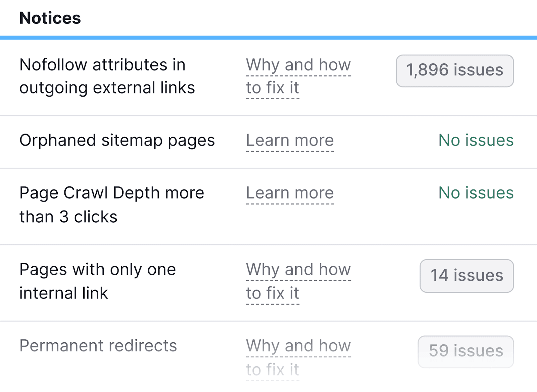Open "Why and how to fix it" for Nofollow attributes
This screenshot has height=392, width=537.
tap(298, 76)
